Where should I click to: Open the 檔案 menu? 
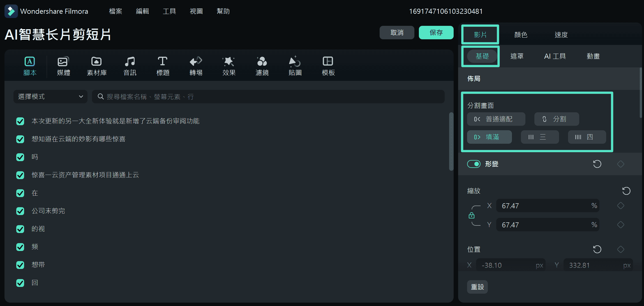tap(116, 11)
